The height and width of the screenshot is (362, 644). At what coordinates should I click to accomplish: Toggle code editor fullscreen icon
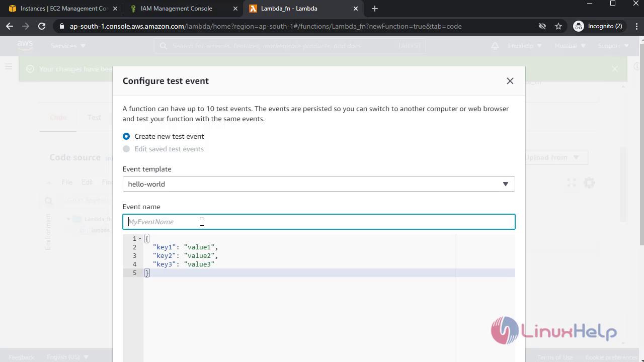(x=572, y=183)
